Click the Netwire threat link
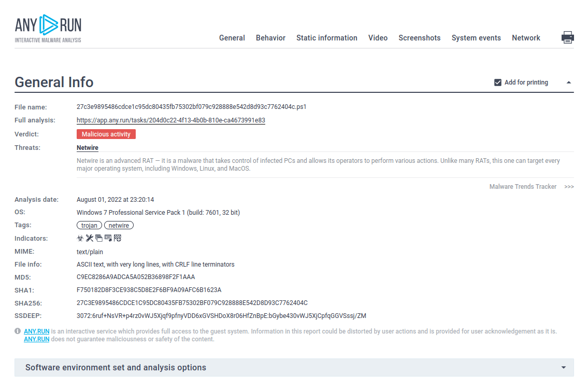This screenshot has width=588, height=388. point(88,148)
